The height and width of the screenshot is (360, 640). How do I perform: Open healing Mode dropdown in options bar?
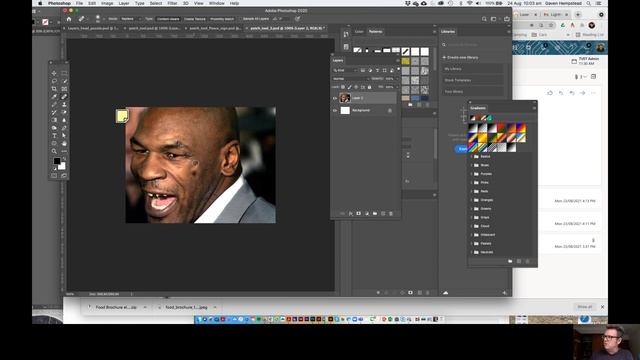(x=131, y=19)
